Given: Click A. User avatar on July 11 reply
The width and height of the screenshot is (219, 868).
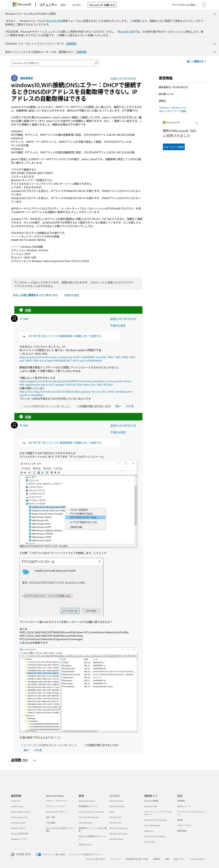Looking at the screenshot, I should click(x=14, y=425).
